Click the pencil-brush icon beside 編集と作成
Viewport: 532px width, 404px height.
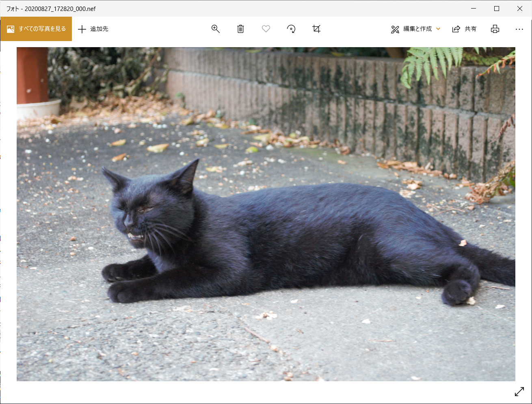tap(395, 29)
